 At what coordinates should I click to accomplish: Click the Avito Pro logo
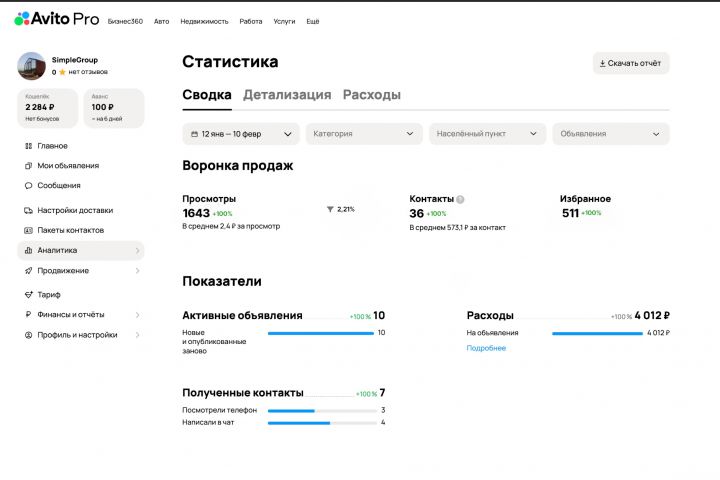pyautogui.click(x=56, y=19)
